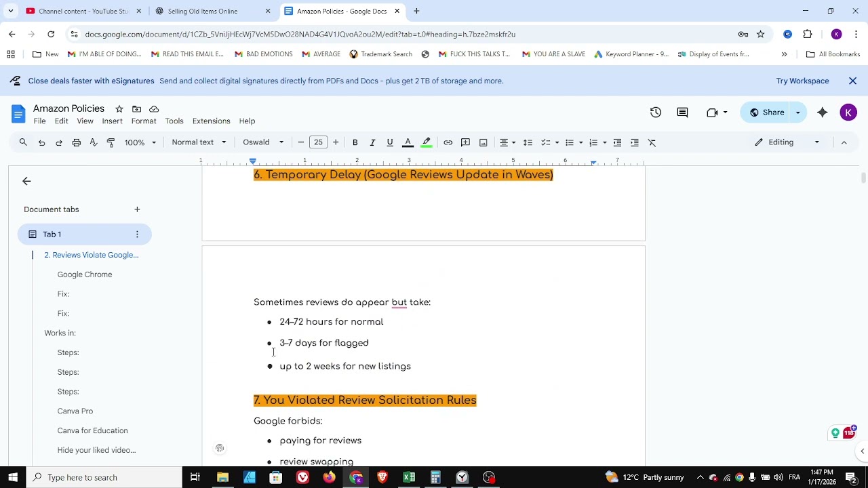Close the document tabs sidebar

tap(26, 181)
